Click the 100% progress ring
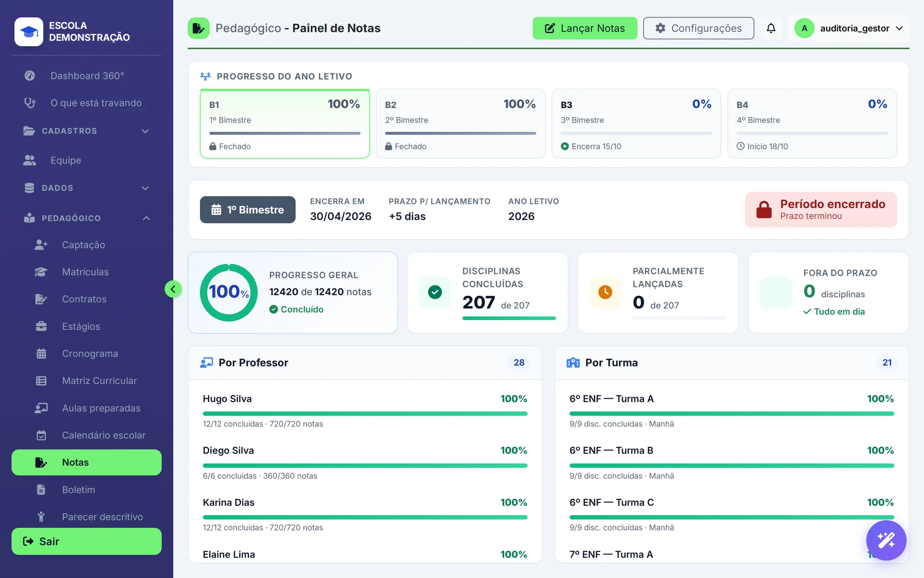924x578 pixels. coord(229,292)
